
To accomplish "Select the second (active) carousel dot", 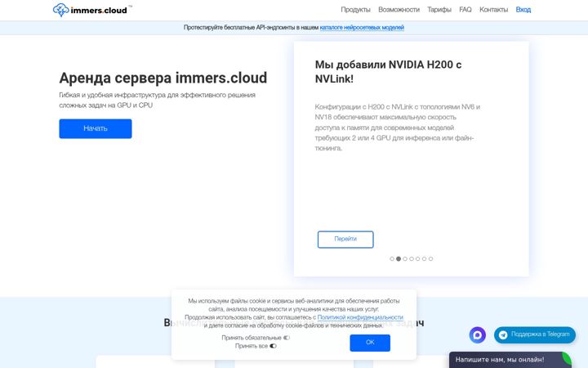I will pyautogui.click(x=399, y=258).
